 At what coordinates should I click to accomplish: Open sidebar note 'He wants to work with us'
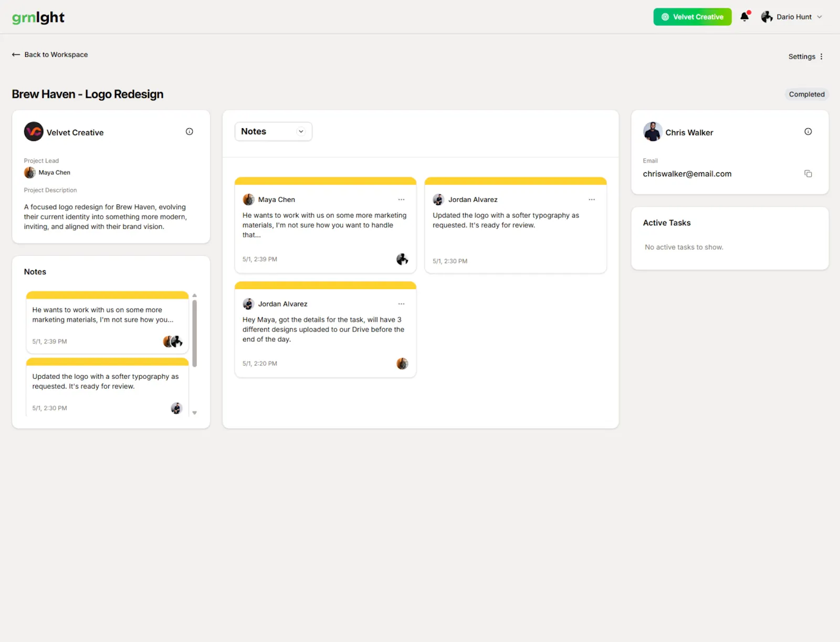coord(107,322)
